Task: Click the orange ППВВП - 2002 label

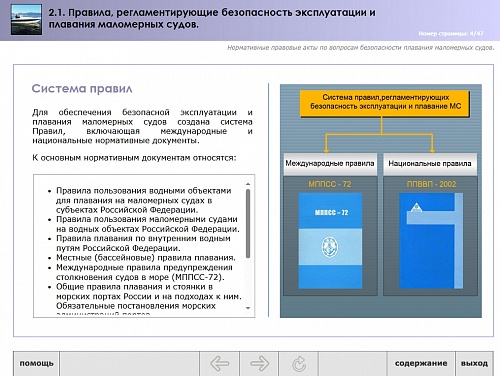Action: pos(431,184)
